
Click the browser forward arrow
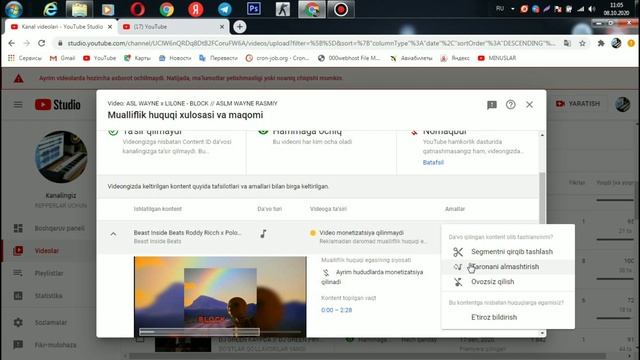(x=27, y=43)
